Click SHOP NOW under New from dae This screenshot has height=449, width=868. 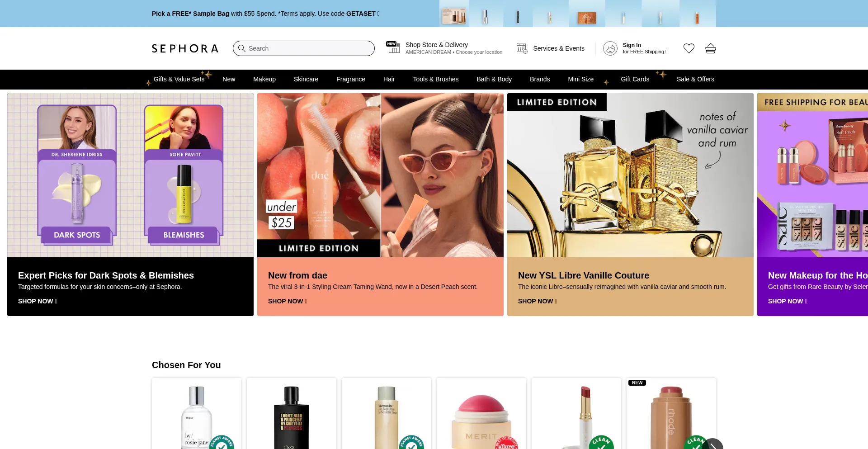tap(287, 301)
